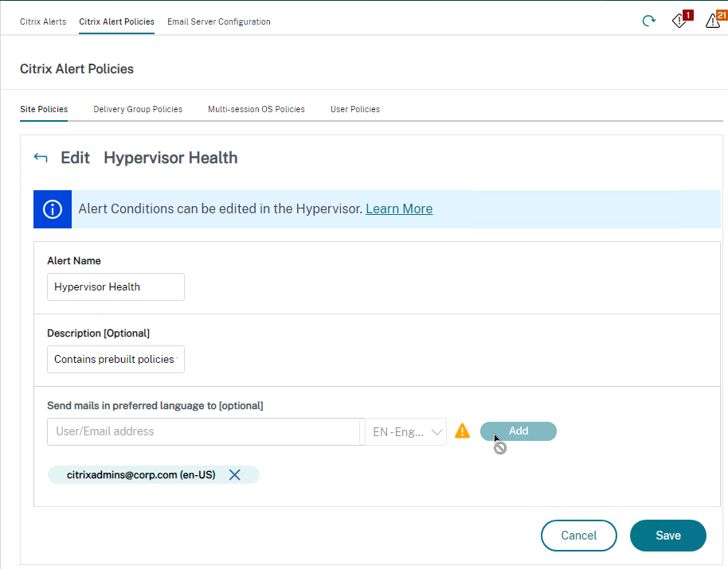Open Email Server Configuration tab
This screenshot has width=728, height=569.
tap(219, 21)
